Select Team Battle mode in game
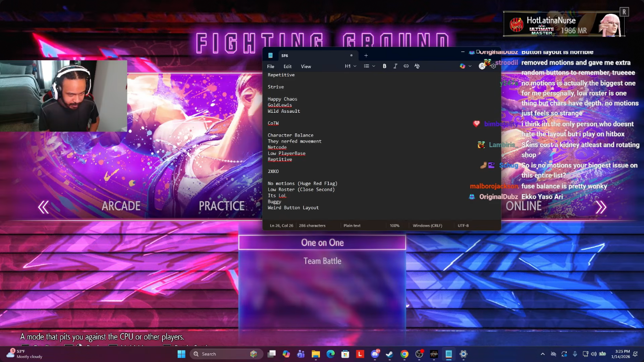644x362 pixels. pos(322,261)
